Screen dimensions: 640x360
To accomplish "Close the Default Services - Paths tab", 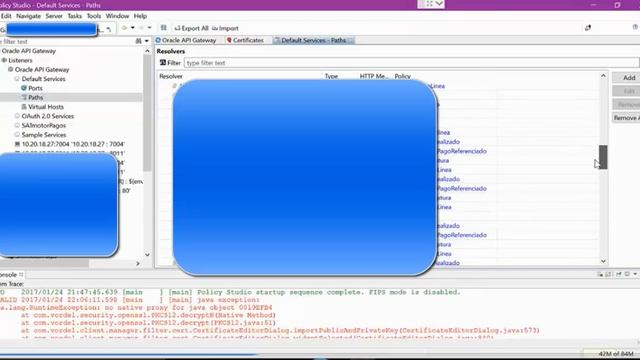I will 351,40.
